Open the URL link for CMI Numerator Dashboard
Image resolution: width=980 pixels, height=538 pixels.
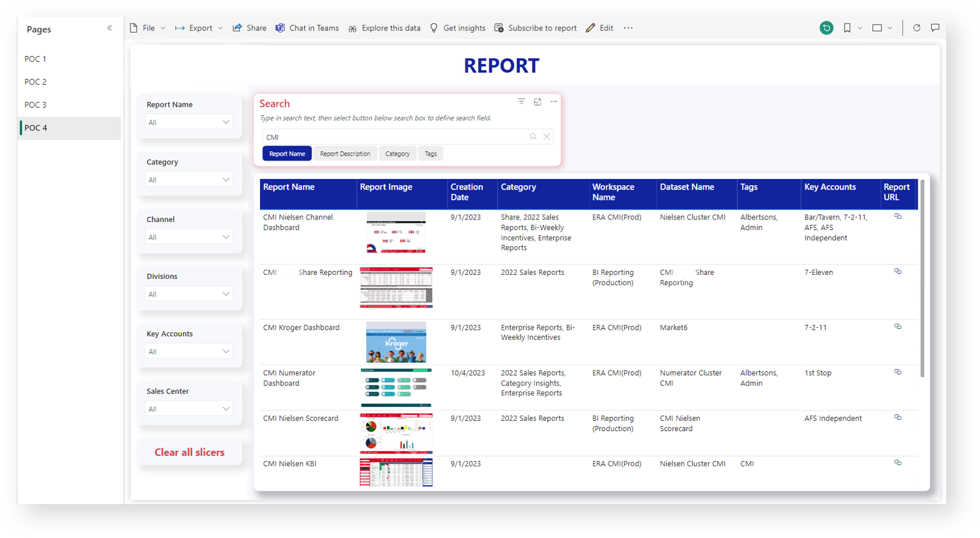pos(898,372)
